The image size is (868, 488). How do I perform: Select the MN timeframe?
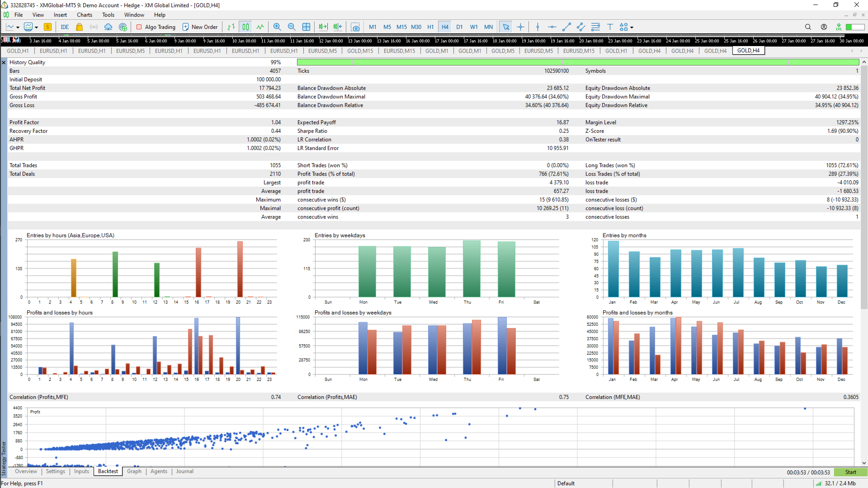coord(488,27)
